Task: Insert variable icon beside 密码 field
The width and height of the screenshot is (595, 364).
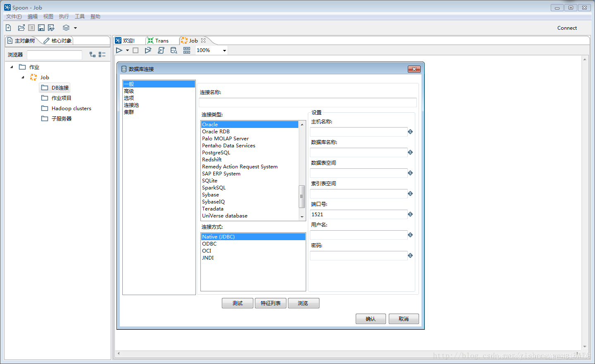Action: (410, 255)
